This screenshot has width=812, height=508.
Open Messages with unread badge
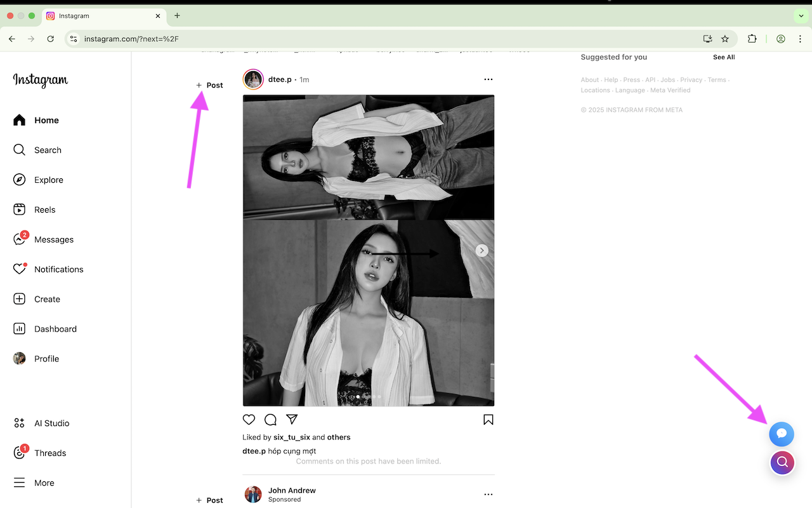pos(54,239)
